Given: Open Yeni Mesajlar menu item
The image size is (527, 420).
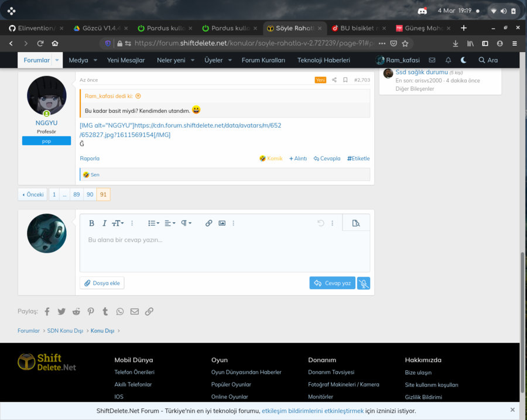Looking at the screenshot, I should pos(126,60).
